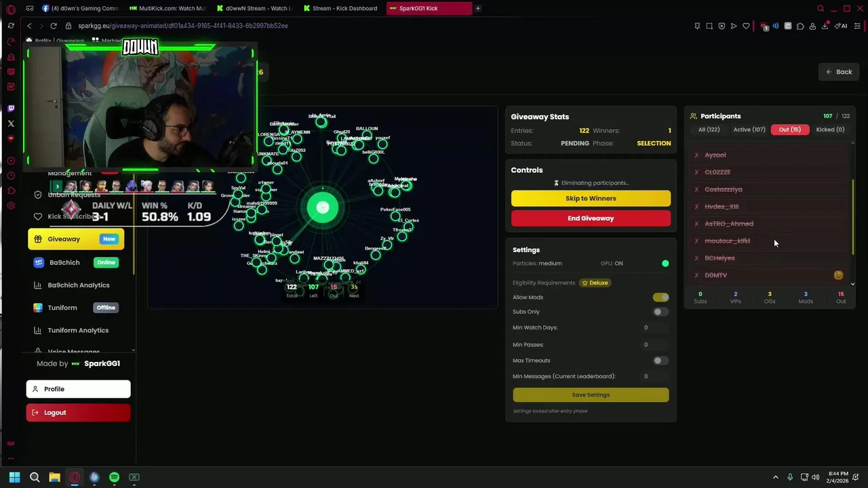Open the extensions cube icon
The height and width of the screenshot is (488, 868).
[x=800, y=26]
